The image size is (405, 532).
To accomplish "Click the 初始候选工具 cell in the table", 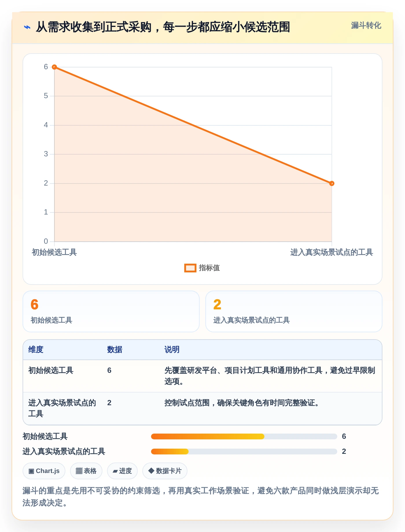I will (51, 370).
